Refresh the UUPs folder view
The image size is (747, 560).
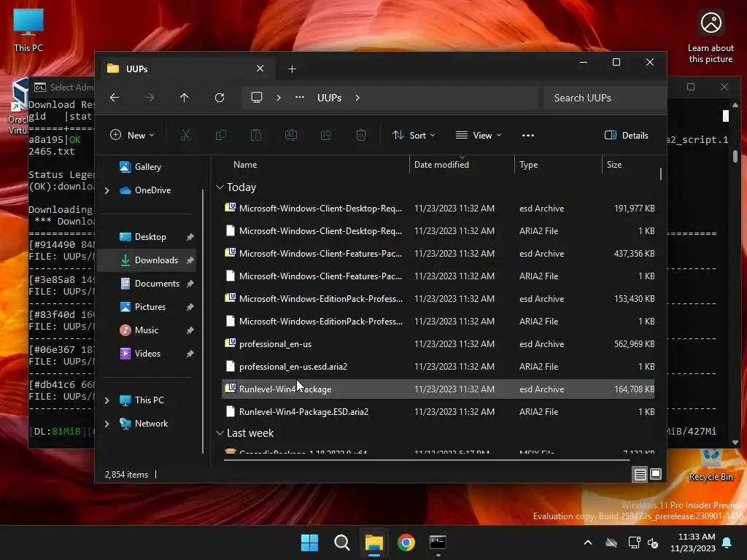pyautogui.click(x=220, y=98)
